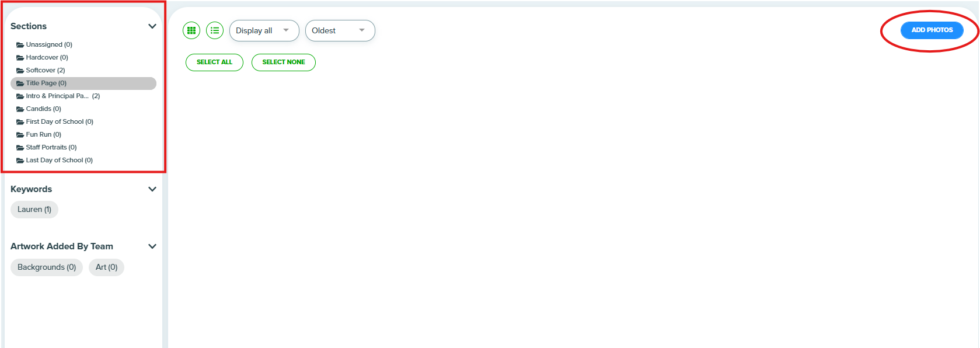Collapse the Keywords panel chevron
Screen dimensions: 980x348
(x=152, y=189)
